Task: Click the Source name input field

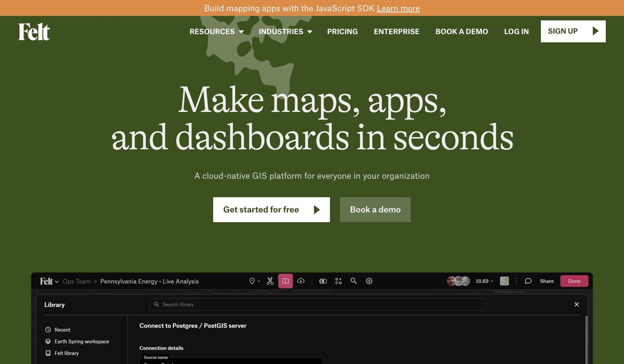Action: [231, 361]
